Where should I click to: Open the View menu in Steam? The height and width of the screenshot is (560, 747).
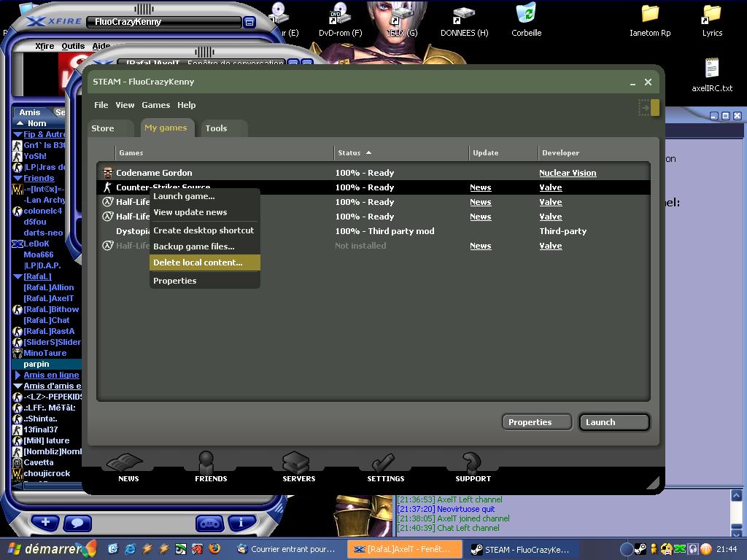[125, 105]
